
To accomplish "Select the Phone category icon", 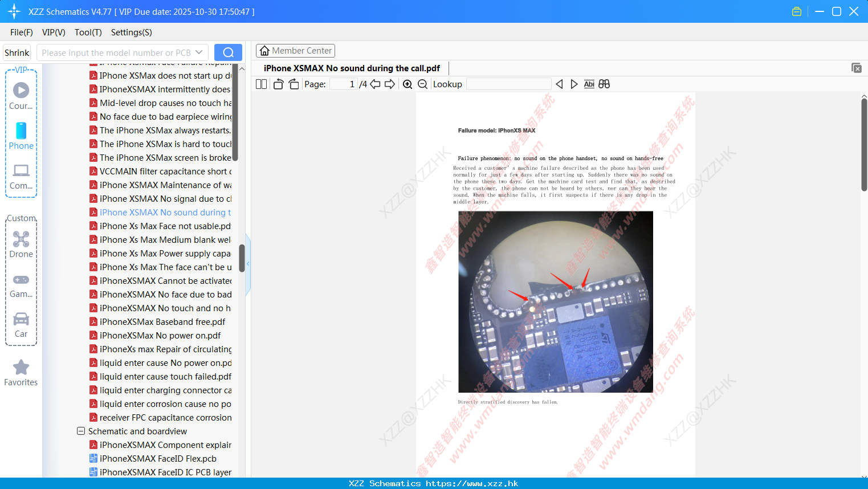I will [21, 136].
